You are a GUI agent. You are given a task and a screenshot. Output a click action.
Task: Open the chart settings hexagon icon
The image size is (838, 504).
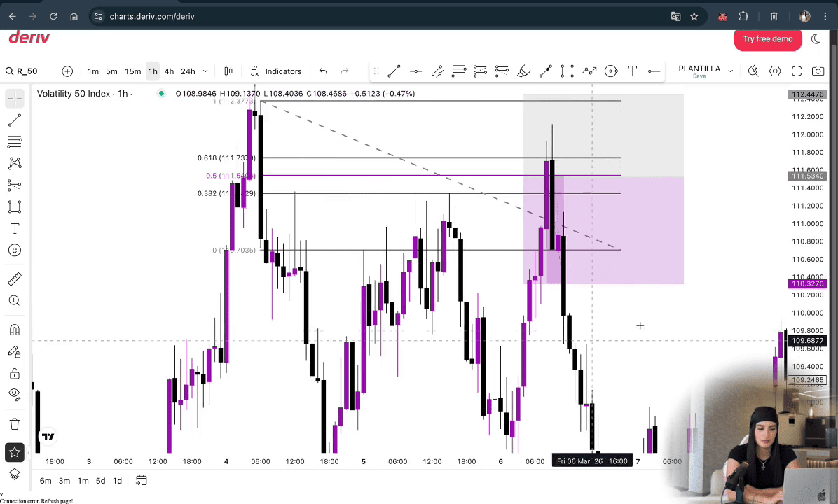pyautogui.click(x=775, y=71)
